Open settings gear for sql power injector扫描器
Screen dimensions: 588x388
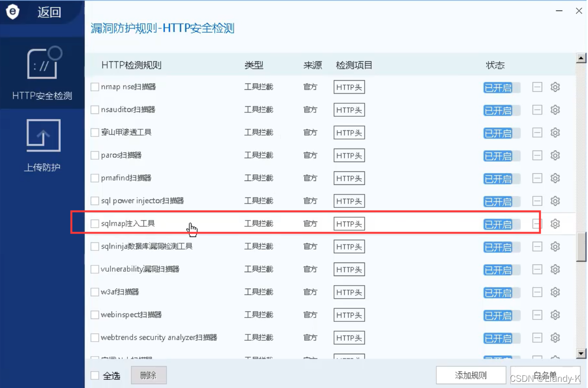click(x=555, y=201)
